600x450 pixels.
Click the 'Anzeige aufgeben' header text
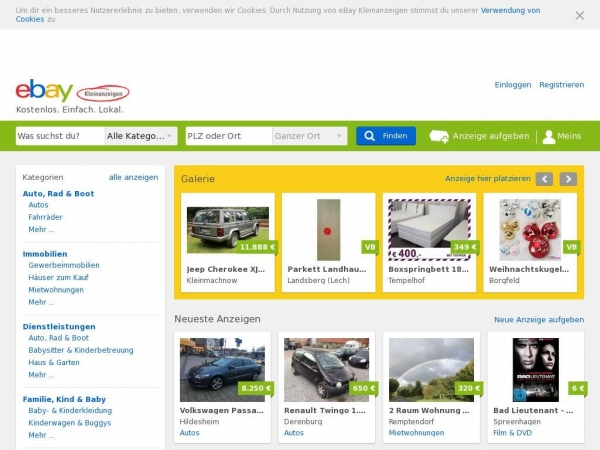(491, 136)
